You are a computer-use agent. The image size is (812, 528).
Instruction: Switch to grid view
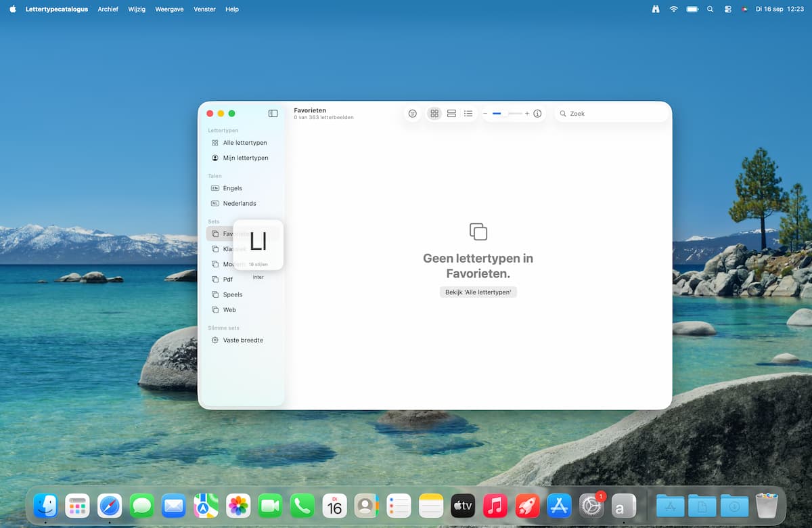pyautogui.click(x=434, y=114)
